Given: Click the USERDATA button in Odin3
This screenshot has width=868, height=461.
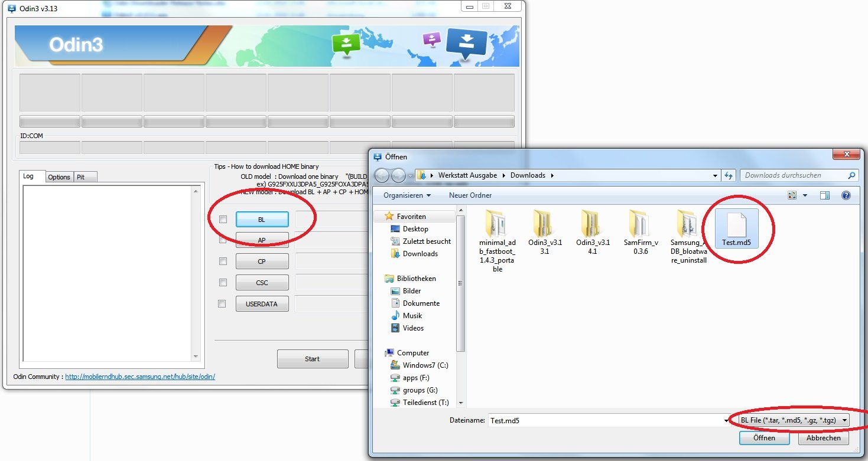Looking at the screenshot, I should pyautogui.click(x=262, y=304).
